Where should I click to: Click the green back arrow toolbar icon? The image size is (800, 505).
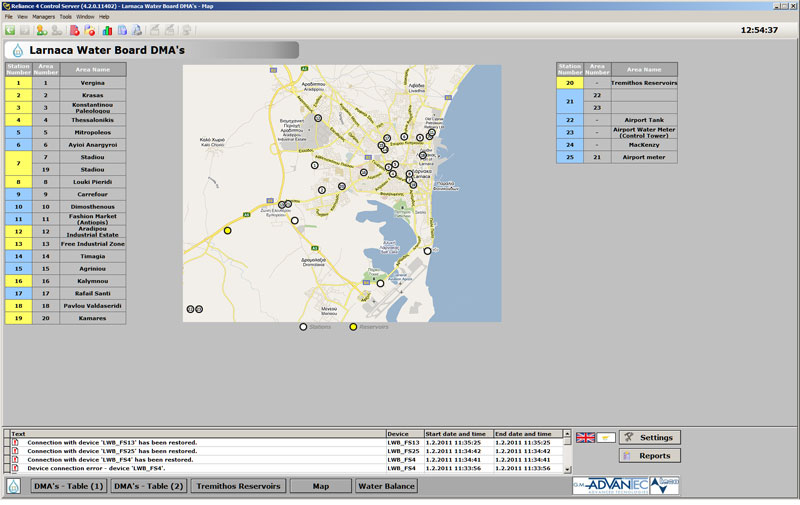[10, 30]
